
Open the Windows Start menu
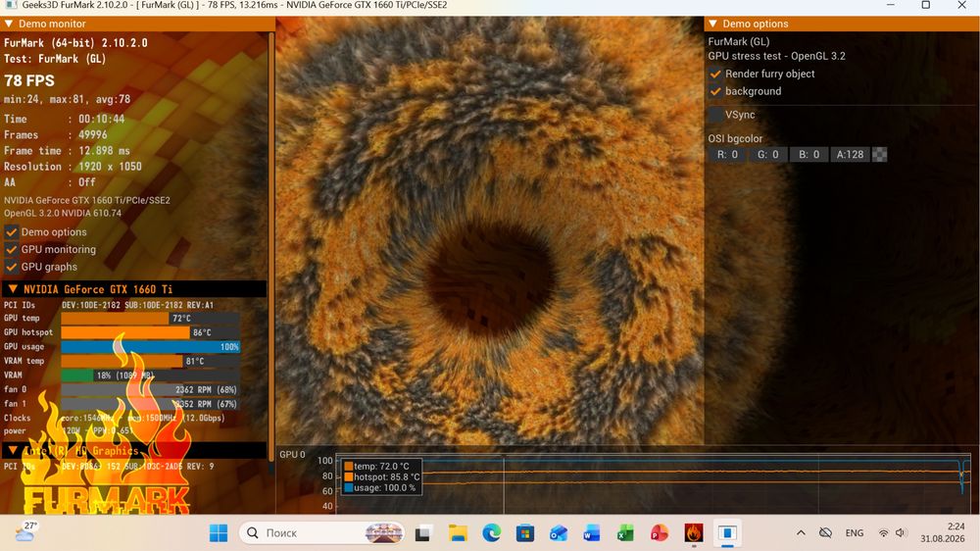(219, 533)
